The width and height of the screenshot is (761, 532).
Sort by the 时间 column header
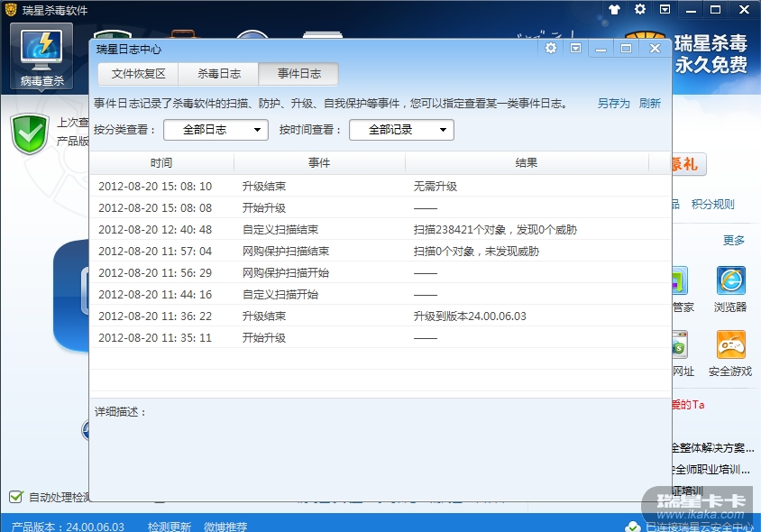coord(161,163)
